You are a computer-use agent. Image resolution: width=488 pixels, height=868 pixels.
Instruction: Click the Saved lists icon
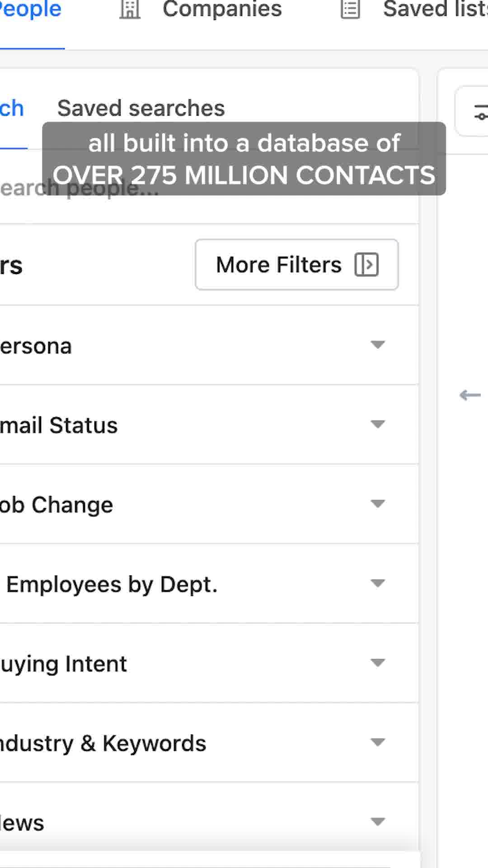(350, 9)
